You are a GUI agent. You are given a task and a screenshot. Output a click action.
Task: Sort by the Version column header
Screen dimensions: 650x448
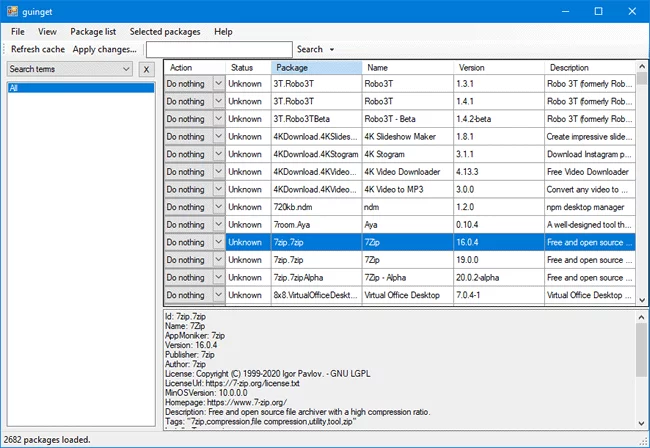coord(499,68)
